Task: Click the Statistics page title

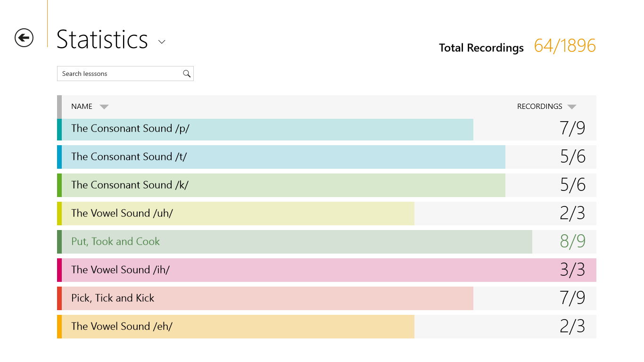Action: click(102, 40)
